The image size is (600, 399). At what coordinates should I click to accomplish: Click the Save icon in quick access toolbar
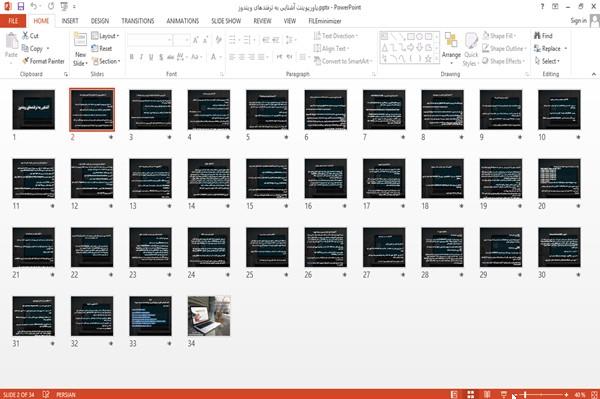[x=21, y=7]
